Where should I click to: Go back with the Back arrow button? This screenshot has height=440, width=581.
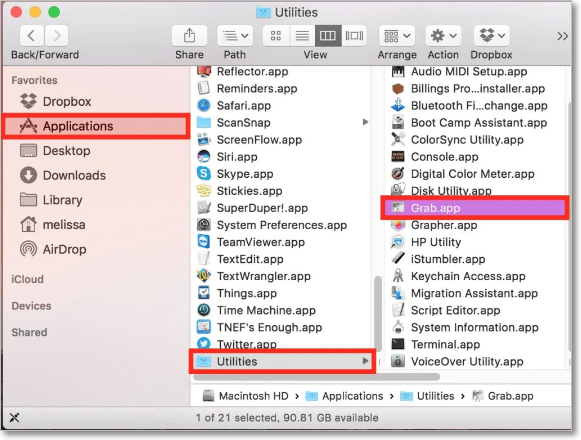point(31,36)
